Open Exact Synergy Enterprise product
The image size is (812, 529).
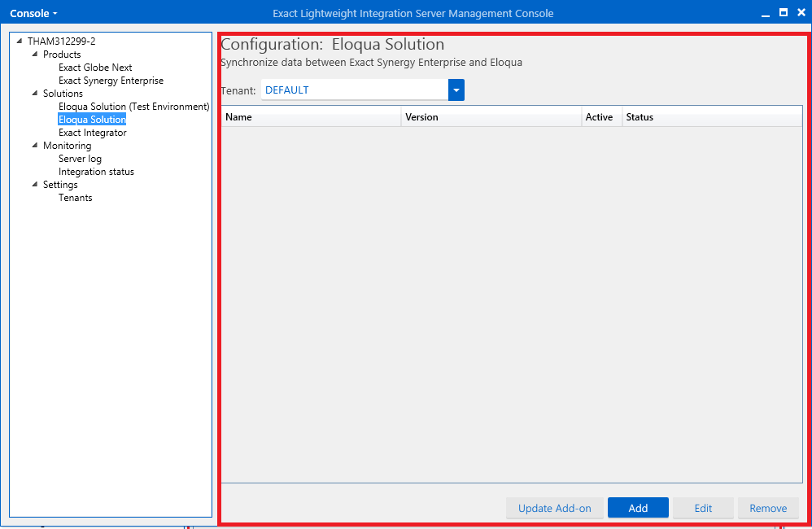[111, 81]
